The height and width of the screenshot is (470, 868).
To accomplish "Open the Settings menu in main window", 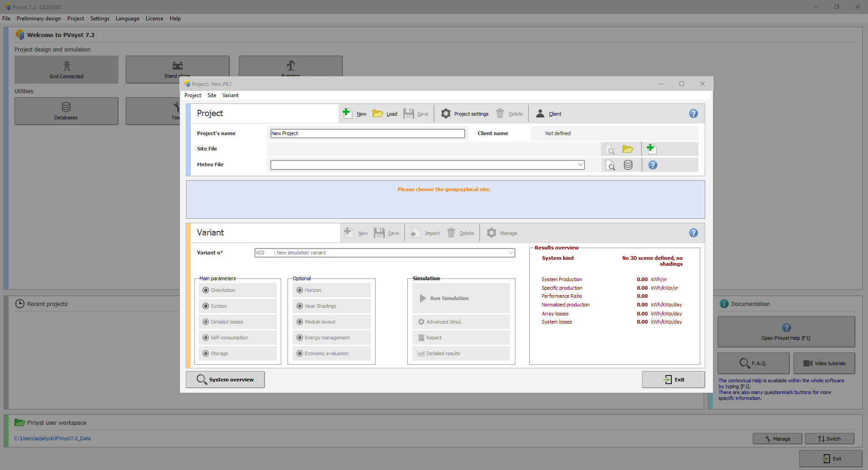I will pyautogui.click(x=100, y=19).
